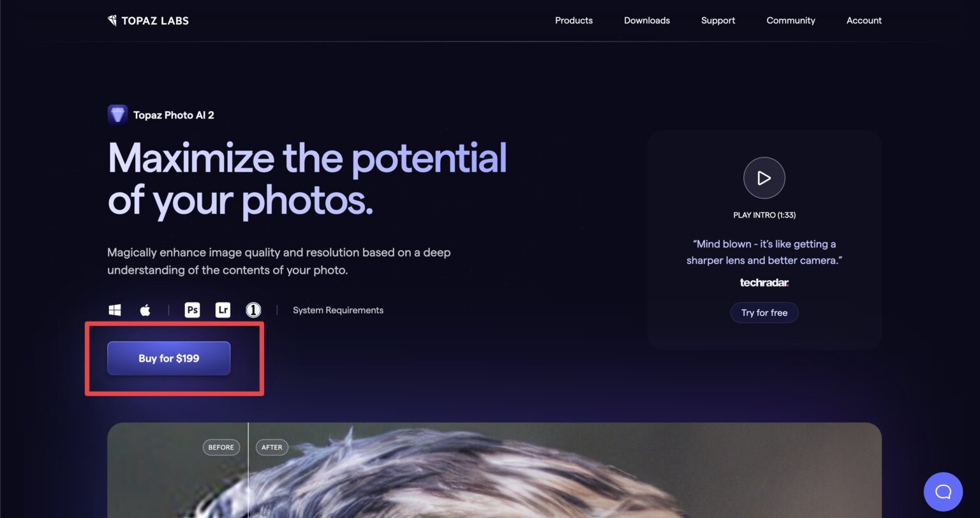Viewport: 980px width, 518px height.
Task: Click the Topaz Labs logo
Action: [148, 20]
